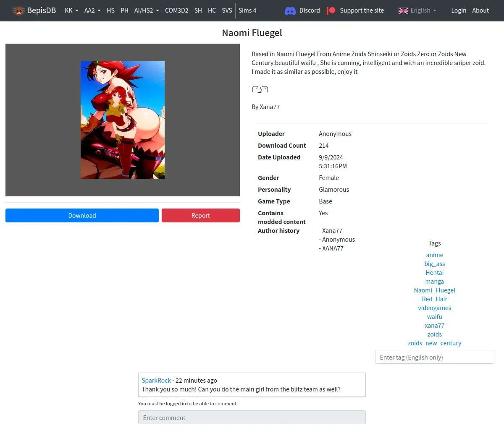Click the Enter comment field
Image resolution: width=504 pixels, height=433 pixels.
252,417
